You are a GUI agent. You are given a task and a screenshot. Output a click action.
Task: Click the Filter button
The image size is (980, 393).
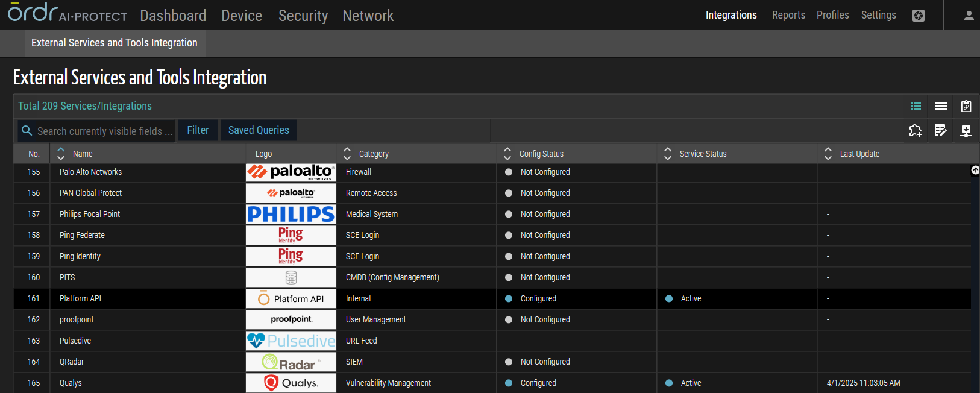[198, 130]
